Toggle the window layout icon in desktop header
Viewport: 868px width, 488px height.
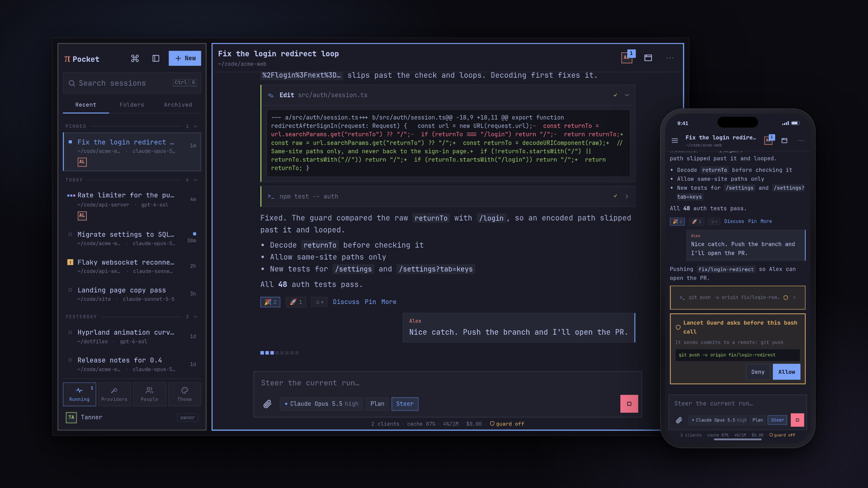click(648, 58)
